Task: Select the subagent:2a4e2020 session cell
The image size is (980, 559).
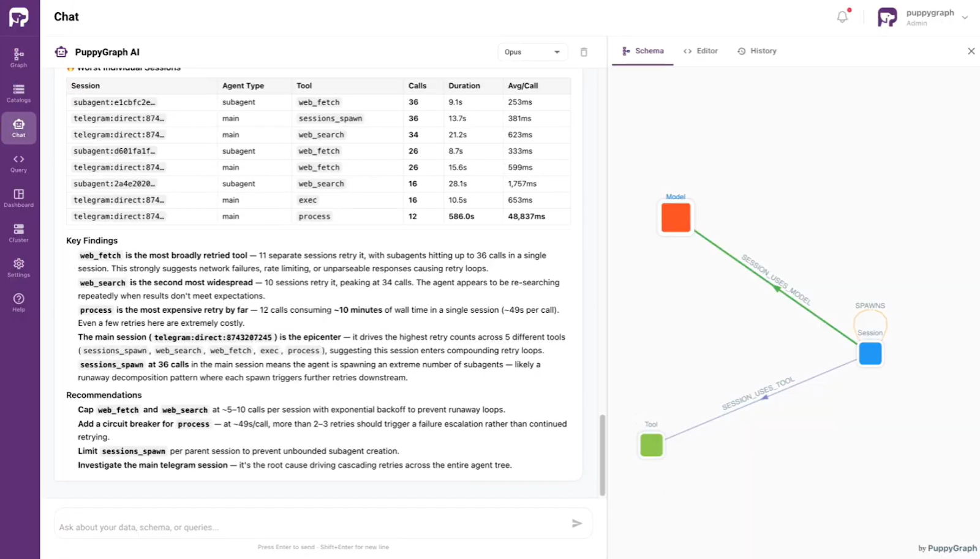Action: [114, 184]
